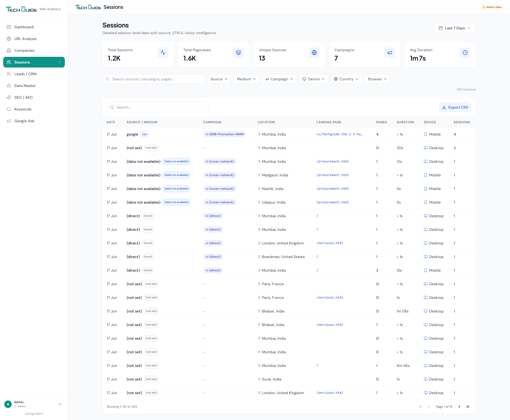Screen dimensions: 510x420
Task: Click the Campaigns megaphone icon
Action: pyautogui.click(x=390, y=53)
